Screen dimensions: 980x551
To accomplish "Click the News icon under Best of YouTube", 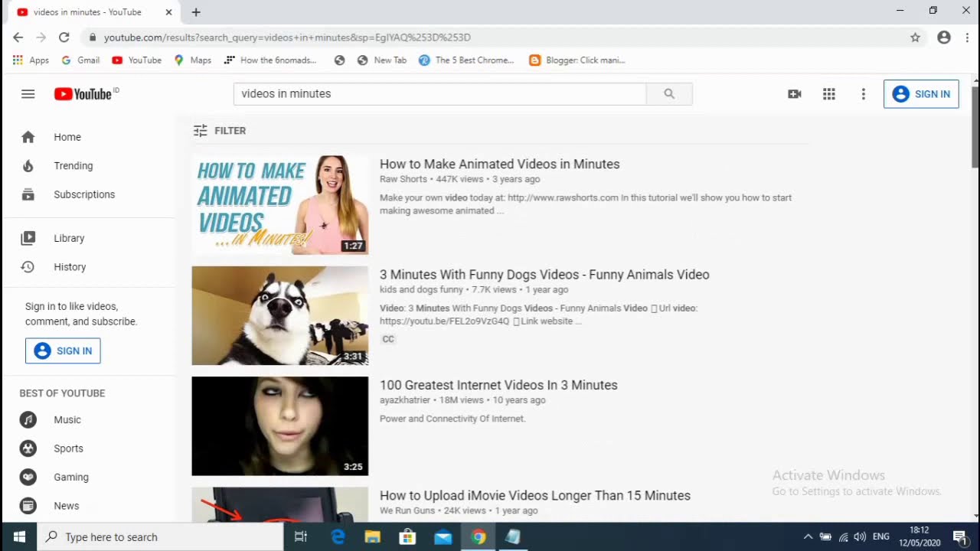I will 28,506.
